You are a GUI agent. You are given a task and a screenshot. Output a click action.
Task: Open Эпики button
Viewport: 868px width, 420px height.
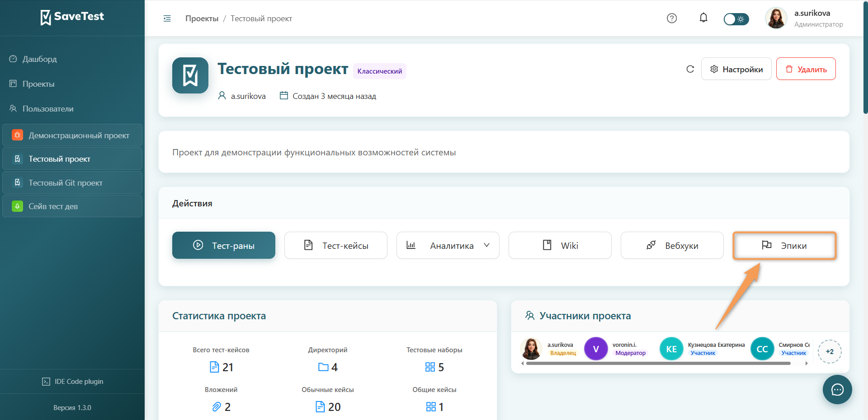pyautogui.click(x=784, y=245)
